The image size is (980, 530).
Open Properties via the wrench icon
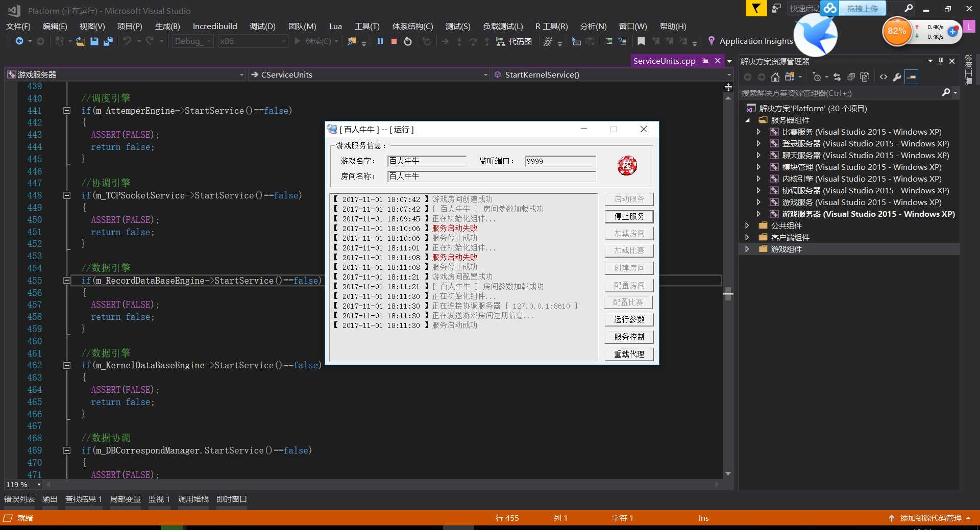point(897,77)
